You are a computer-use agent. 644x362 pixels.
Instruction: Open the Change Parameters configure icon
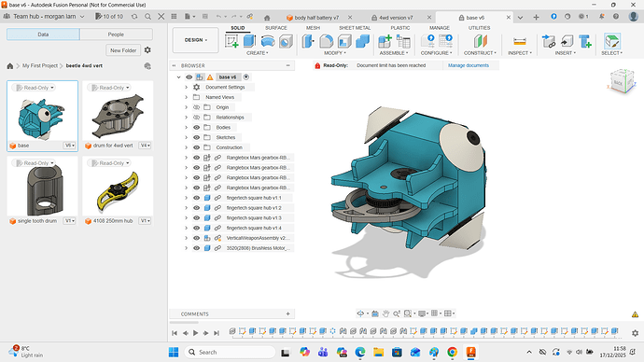[427, 41]
